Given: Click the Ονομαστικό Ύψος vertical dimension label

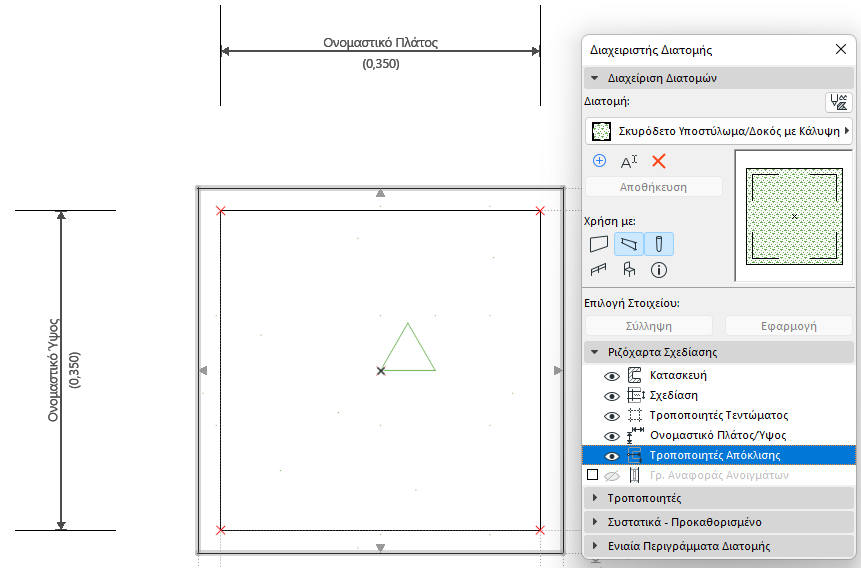Looking at the screenshot, I should tap(53, 370).
